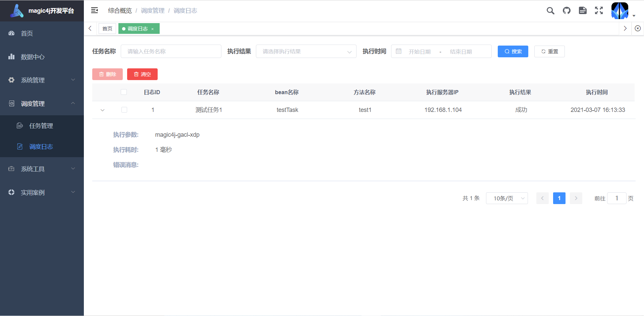Image resolution: width=644 pixels, height=316 pixels.
Task: Toggle fullscreen mode icon
Action: click(599, 11)
